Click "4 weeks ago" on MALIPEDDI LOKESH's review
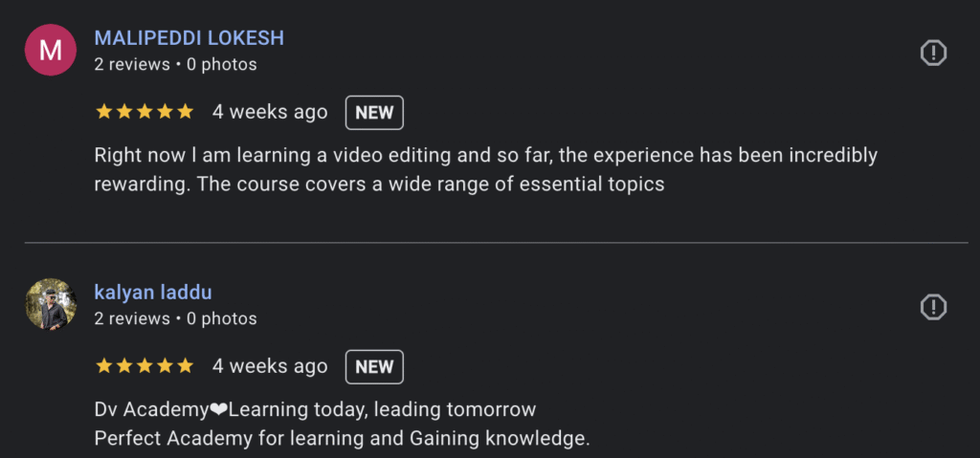 coord(270,112)
